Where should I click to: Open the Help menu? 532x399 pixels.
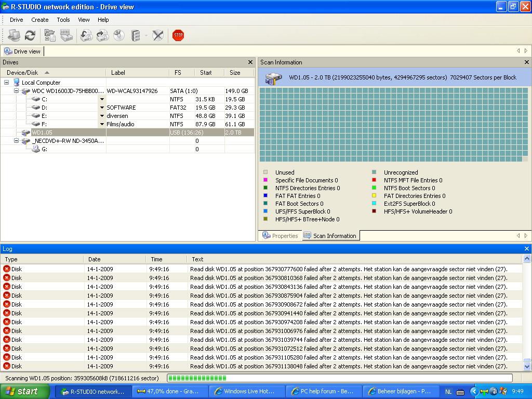(103, 20)
